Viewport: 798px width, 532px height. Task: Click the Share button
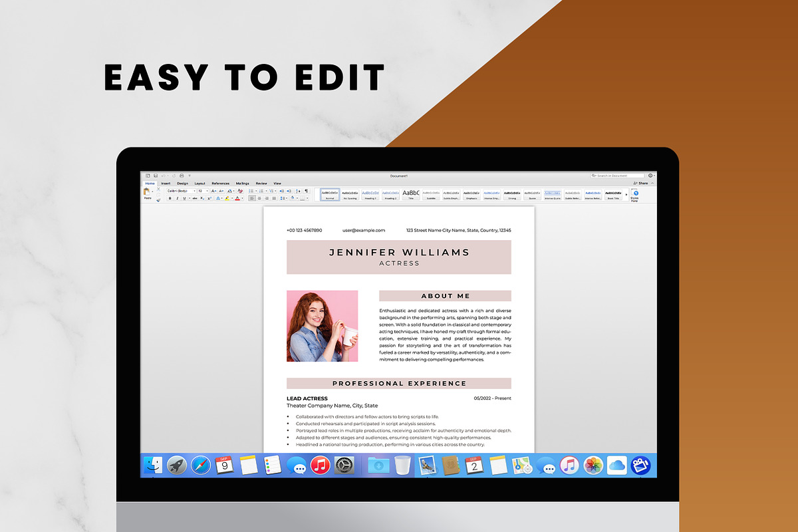click(642, 183)
